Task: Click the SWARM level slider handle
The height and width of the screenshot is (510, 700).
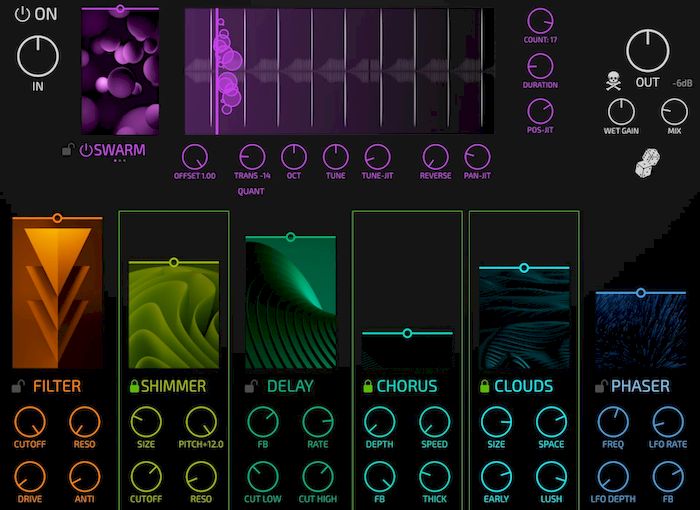Action: [120, 8]
